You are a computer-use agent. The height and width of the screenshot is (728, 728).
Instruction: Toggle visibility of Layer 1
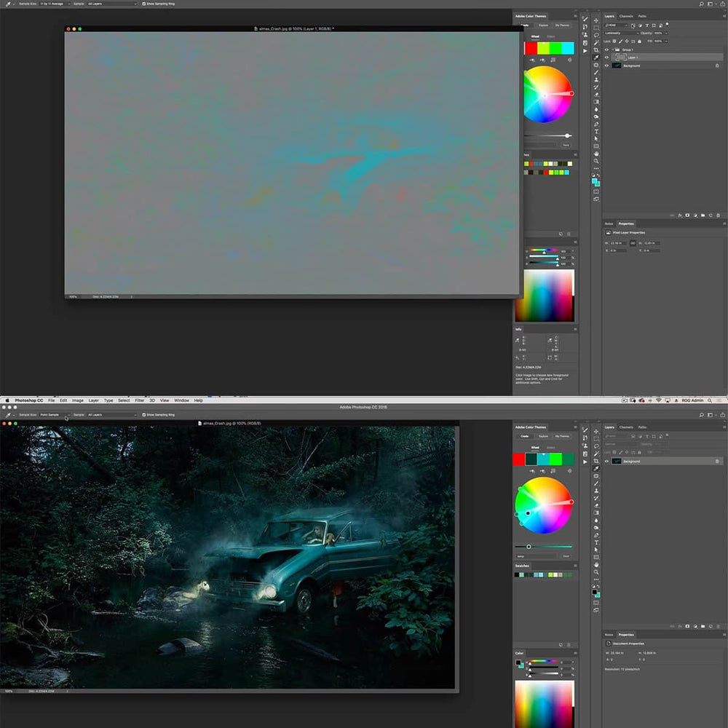pyautogui.click(x=606, y=57)
